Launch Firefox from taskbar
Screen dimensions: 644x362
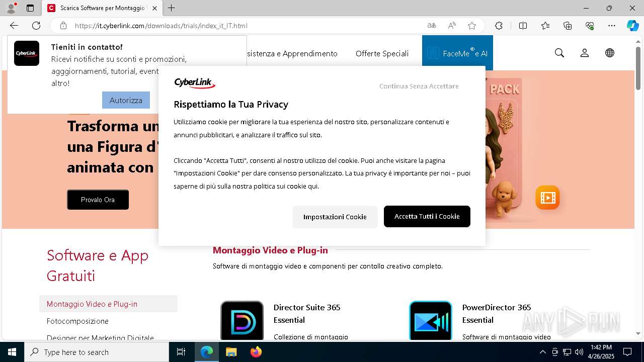[256, 352]
